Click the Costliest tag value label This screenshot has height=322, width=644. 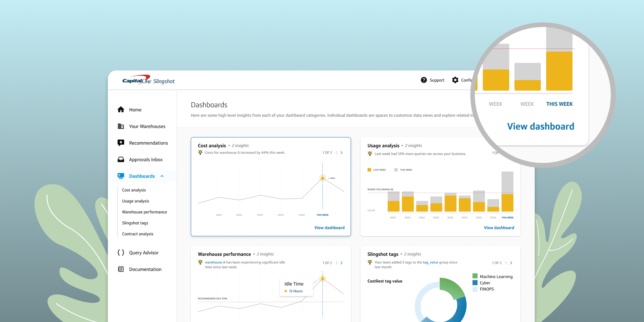(385, 281)
